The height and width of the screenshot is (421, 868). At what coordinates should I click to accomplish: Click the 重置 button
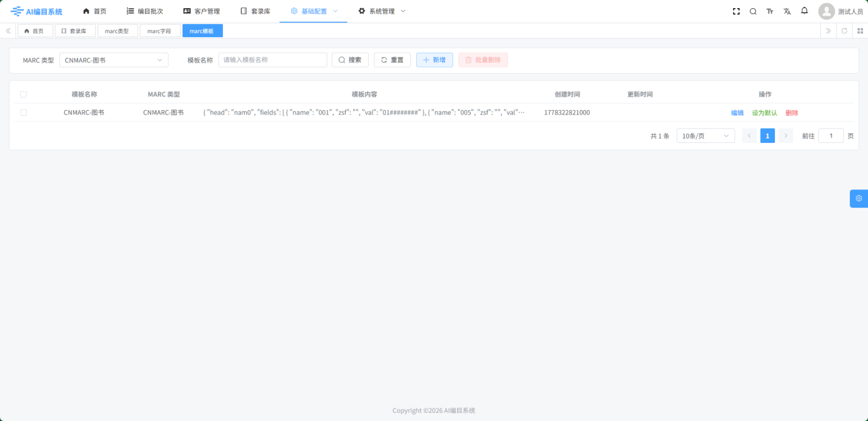click(392, 60)
